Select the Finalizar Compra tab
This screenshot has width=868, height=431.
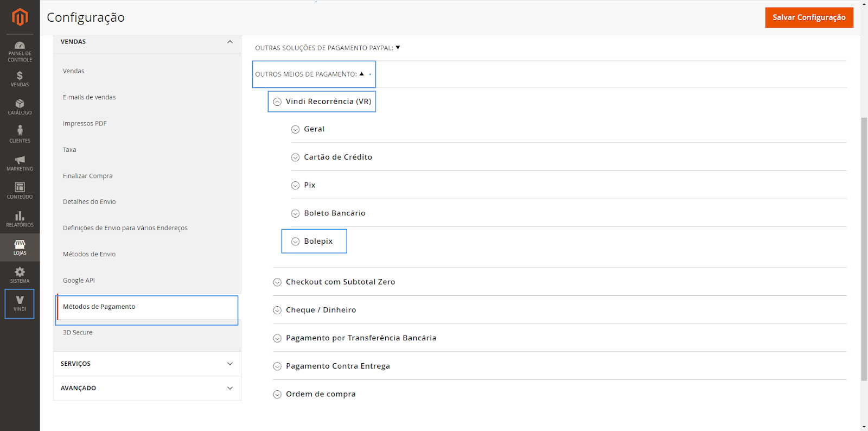click(88, 176)
